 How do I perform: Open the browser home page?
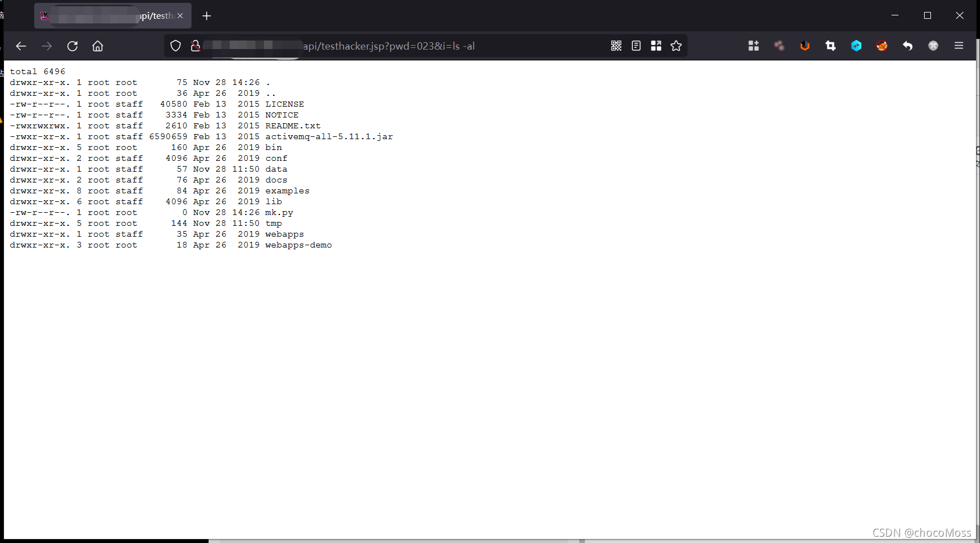[x=97, y=46]
